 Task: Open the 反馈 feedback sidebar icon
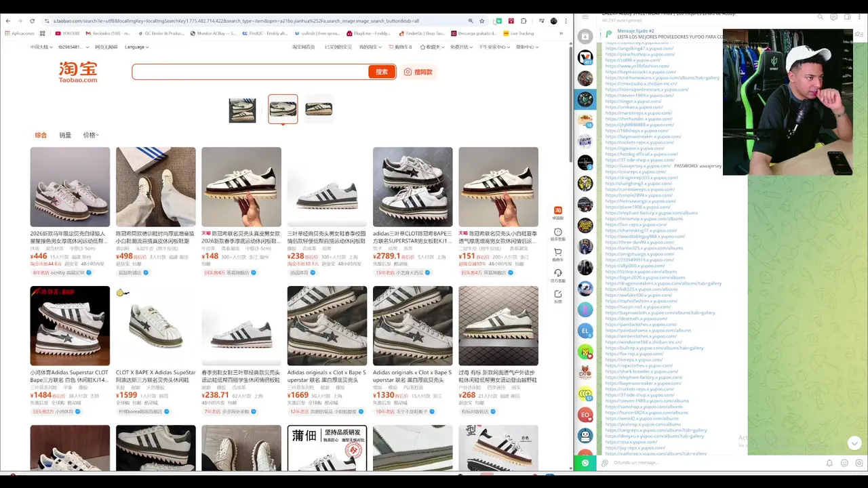[x=558, y=296]
